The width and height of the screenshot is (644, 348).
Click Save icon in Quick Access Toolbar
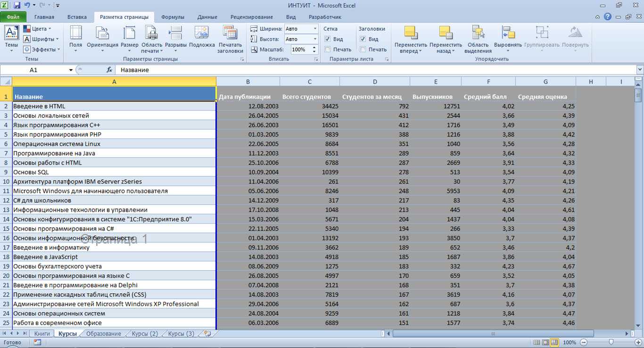(17, 6)
